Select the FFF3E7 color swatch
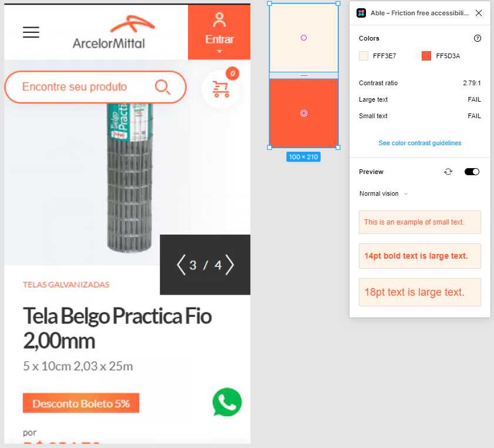The image size is (494, 448). (x=364, y=56)
